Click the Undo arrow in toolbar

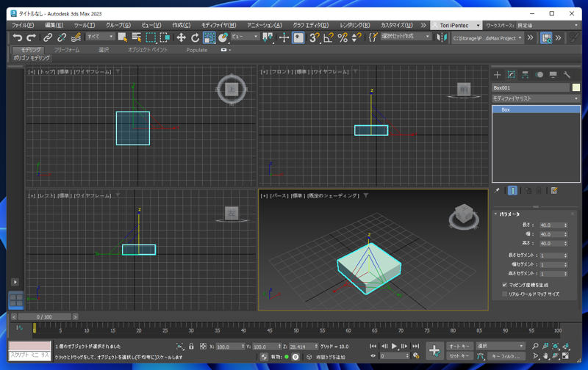pos(18,37)
